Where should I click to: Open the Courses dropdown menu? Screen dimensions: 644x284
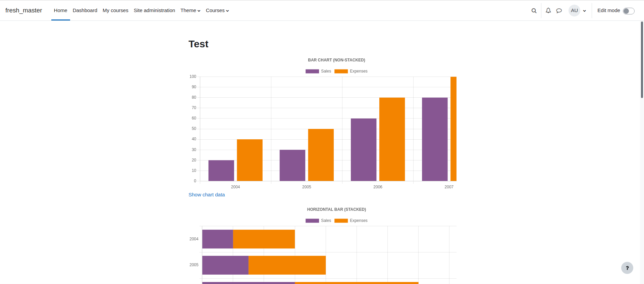point(217,10)
